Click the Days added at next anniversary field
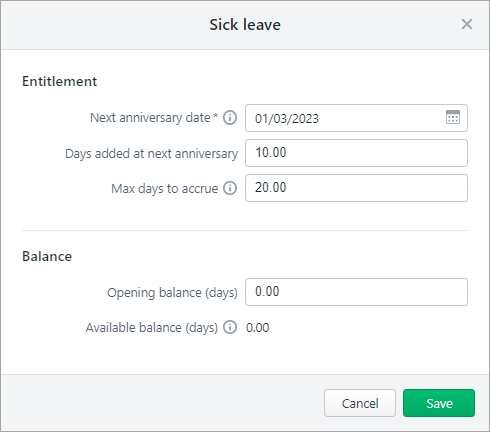This screenshot has height=432, width=490. 356,153
